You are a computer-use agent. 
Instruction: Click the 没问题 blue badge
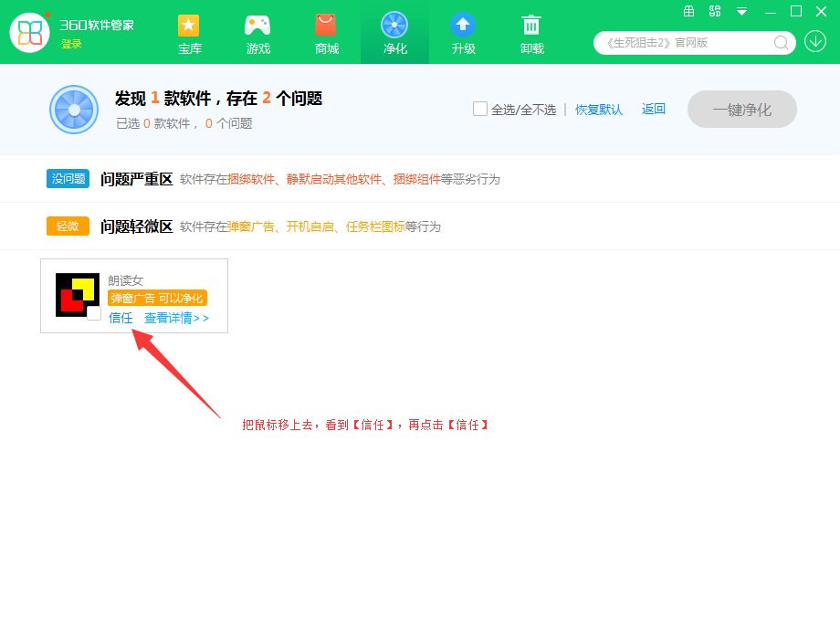coord(68,179)
